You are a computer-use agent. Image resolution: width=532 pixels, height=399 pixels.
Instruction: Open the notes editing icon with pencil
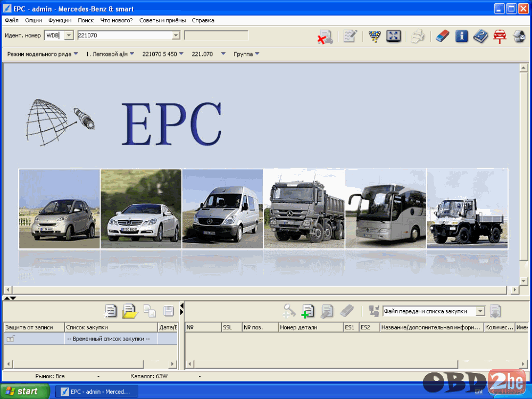(x=350, y=36)
